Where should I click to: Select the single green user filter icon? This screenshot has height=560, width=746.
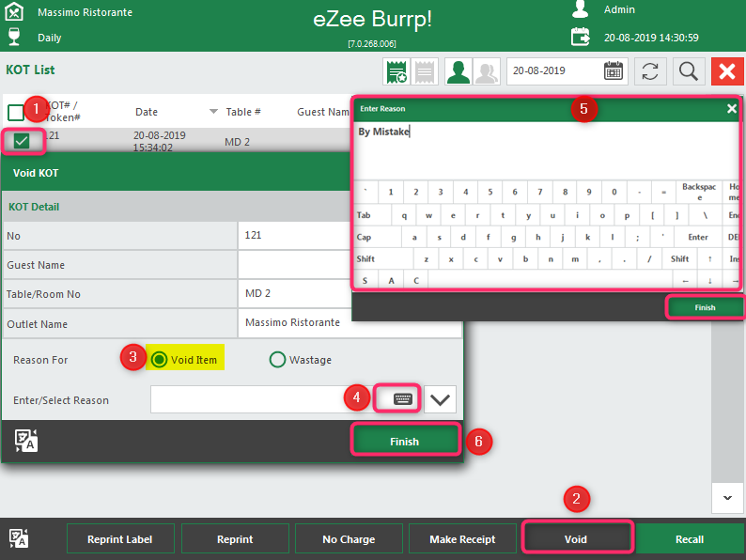[458, 71]
